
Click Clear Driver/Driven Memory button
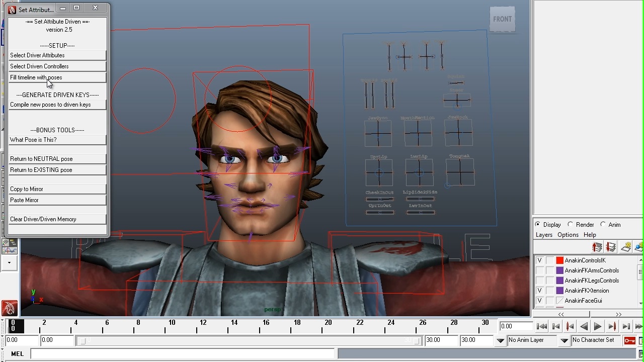[57, 219]
